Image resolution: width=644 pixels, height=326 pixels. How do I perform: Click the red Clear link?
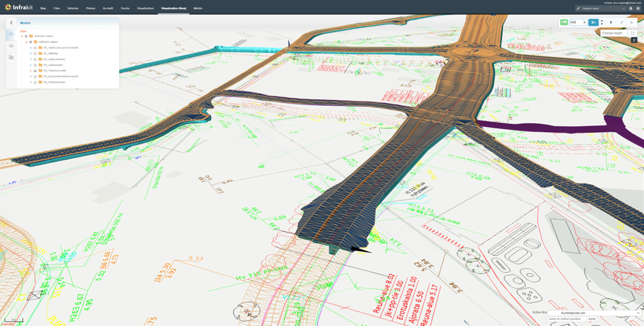click(23, 31)
